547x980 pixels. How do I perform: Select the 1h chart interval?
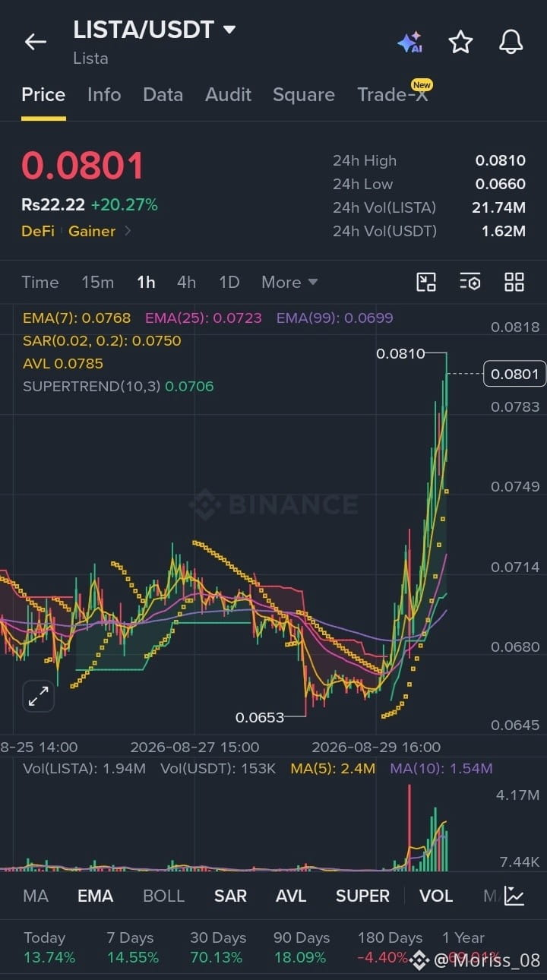point(146,282)
